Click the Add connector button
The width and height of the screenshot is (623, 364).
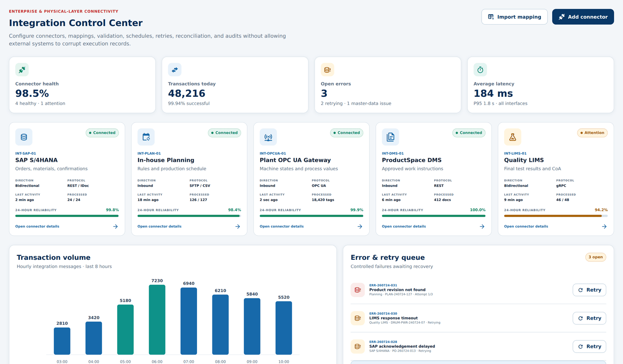pyautogui.click(x=583, y=17)
